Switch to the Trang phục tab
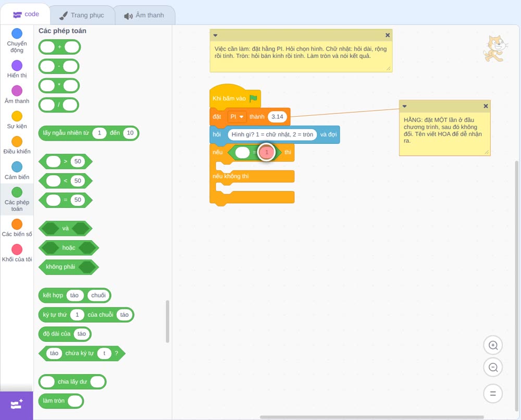Viewport: 521px width, 420px height. tap(82, 15)
